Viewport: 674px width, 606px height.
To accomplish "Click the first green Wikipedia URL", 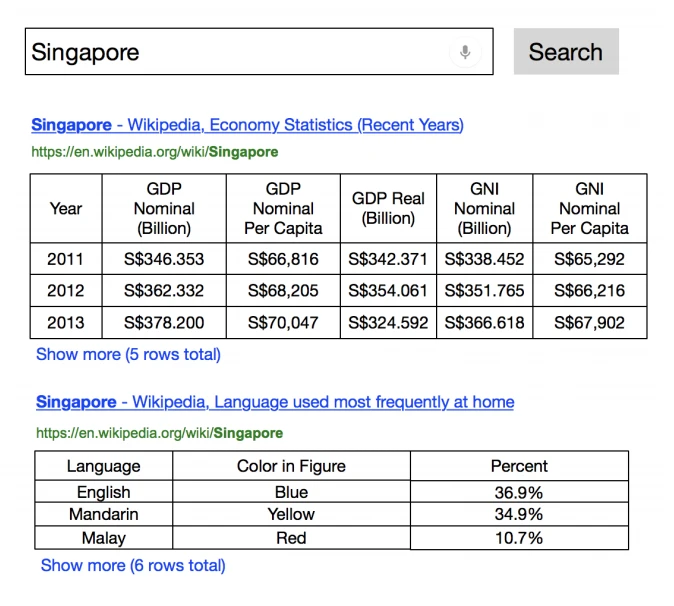I will pyautogui.click(x=154, y=152).
